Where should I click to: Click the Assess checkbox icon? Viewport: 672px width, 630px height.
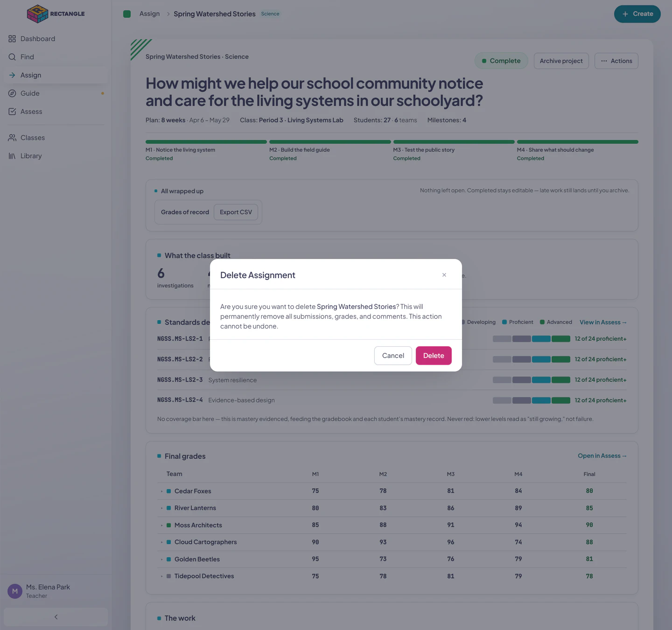12,112
